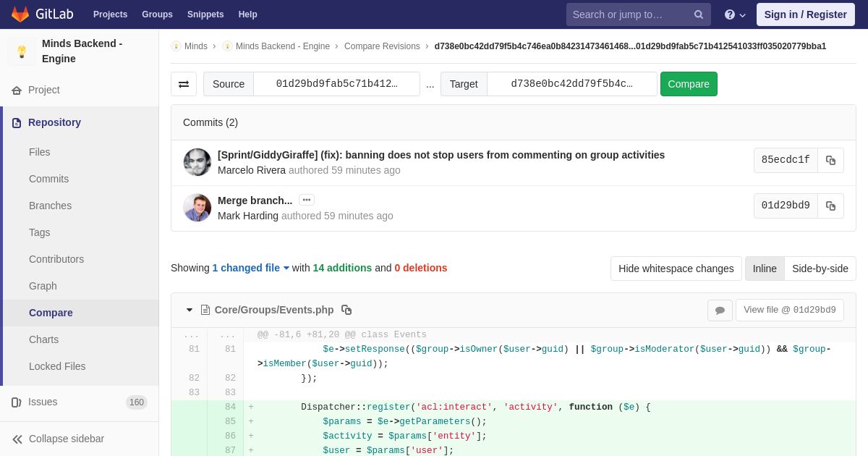Go to Commits in sidebar
Image resolution: width=868 pixels, height=456 pixels.
point(48,179)
